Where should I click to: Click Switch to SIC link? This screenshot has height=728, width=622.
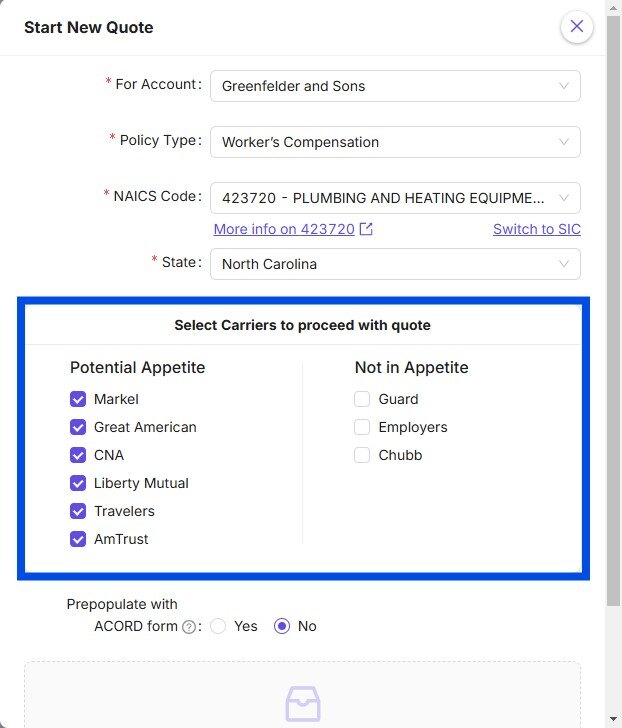537,229
